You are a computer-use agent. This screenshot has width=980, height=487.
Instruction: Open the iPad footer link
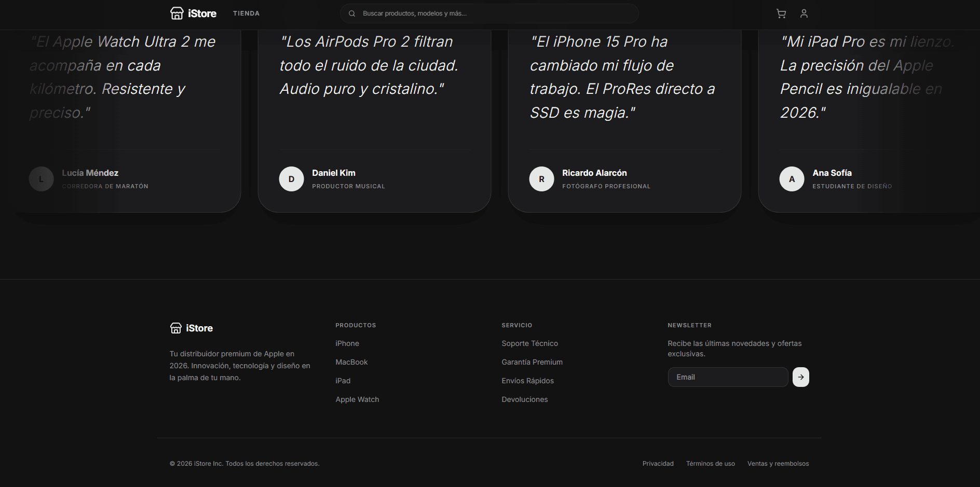(343, 381)
